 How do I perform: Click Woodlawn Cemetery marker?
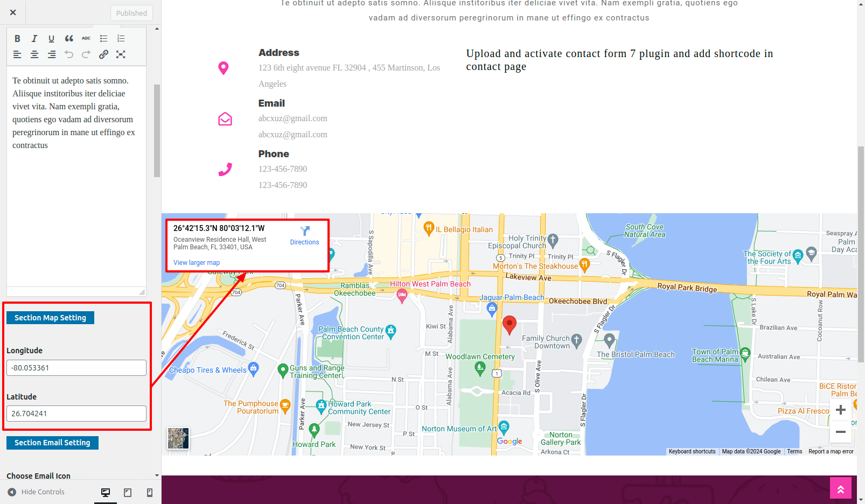click(480, 368)
